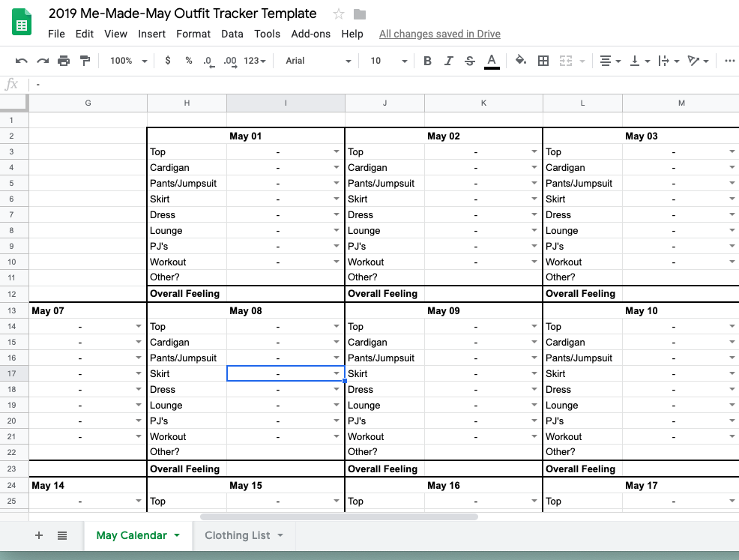
Task: Click the Undo arrow icon
Action: (21, 61)
